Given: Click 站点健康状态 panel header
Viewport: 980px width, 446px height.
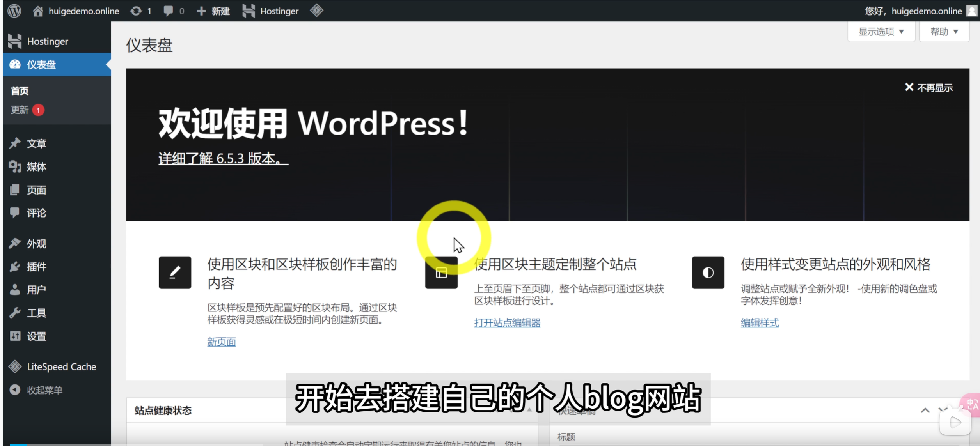Looking at the screenshot, I should point(163,411).
